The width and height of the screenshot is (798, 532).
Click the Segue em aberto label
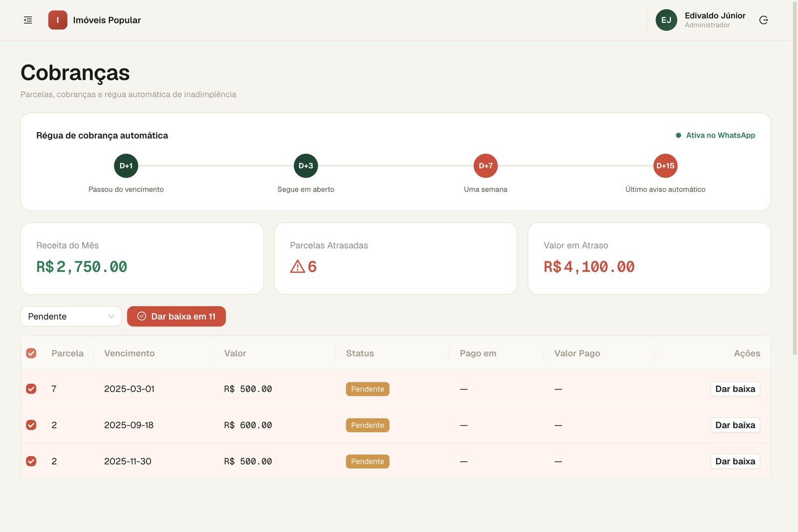(306, 189)
